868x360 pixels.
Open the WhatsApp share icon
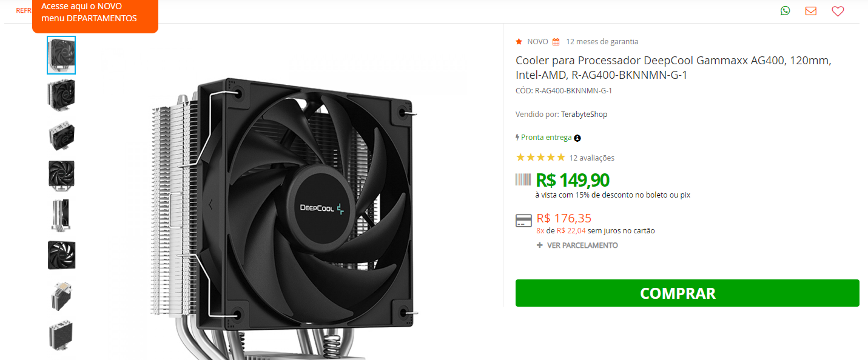[786, 10]
